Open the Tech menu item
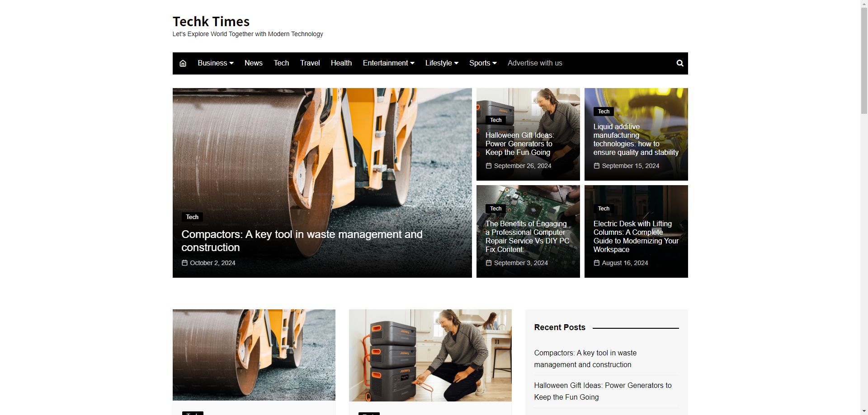 point(281,63)
